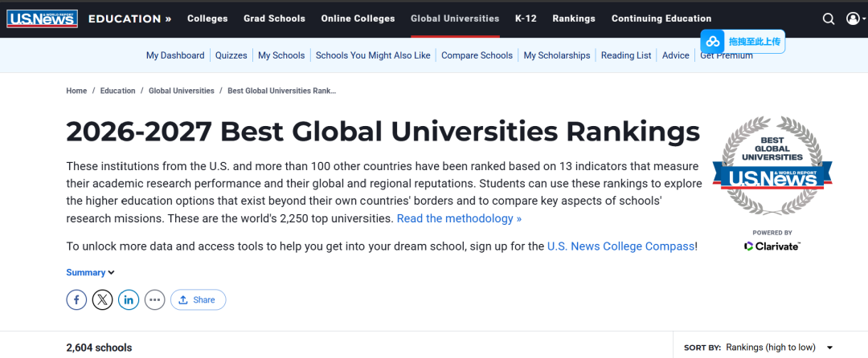868x358 pixels.
Task: Go to My Dashboard
Action: pos(175,55)
